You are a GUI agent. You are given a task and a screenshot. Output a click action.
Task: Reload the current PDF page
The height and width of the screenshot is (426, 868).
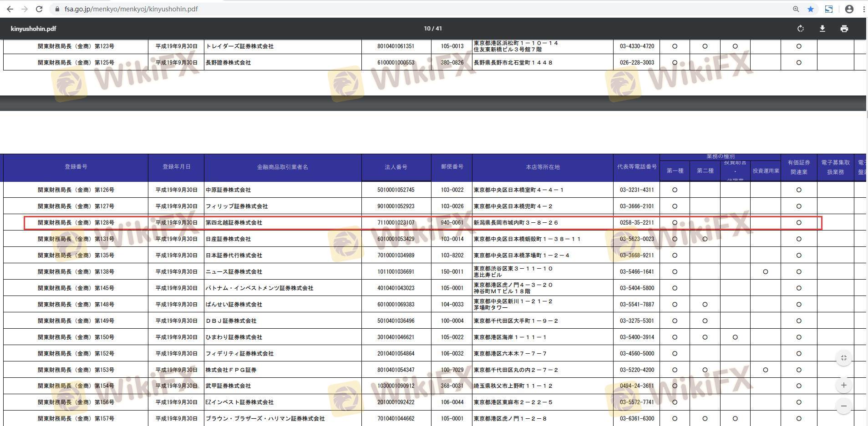(39, 9)
